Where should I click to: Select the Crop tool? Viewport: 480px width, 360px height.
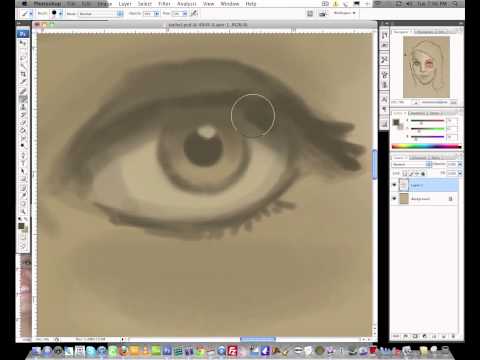coord(23,74)
